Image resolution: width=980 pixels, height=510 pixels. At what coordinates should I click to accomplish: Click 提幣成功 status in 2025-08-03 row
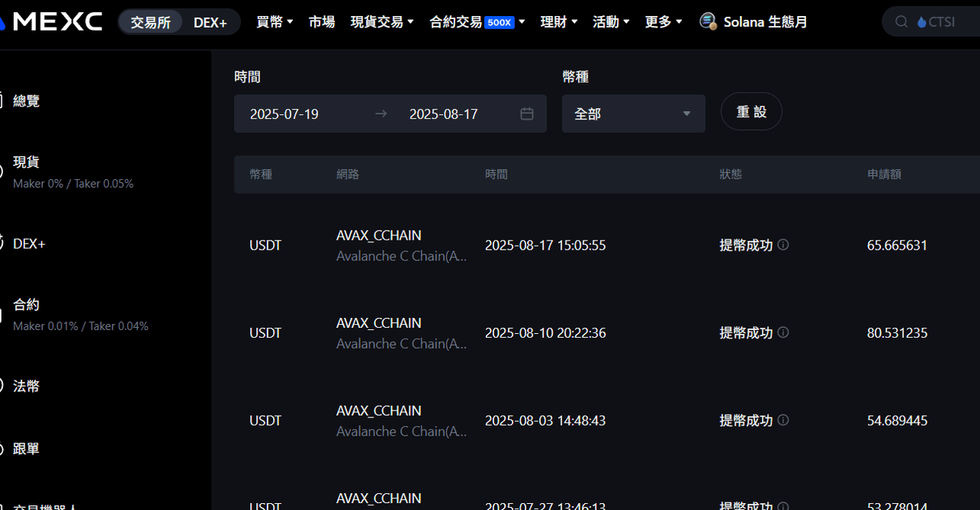click(x=746, y=420)
